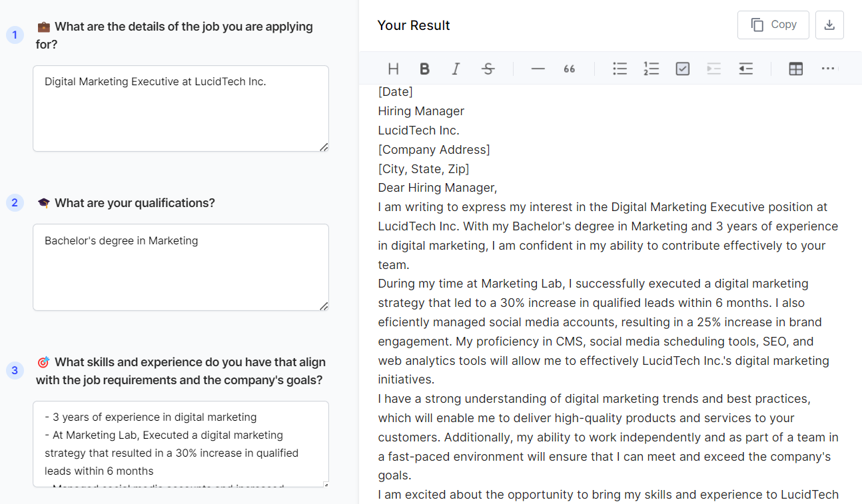This screenshot has width=862, height=504.
Task: Apply italic formatting from the toolbar
Action: click(x=456, y=69)
